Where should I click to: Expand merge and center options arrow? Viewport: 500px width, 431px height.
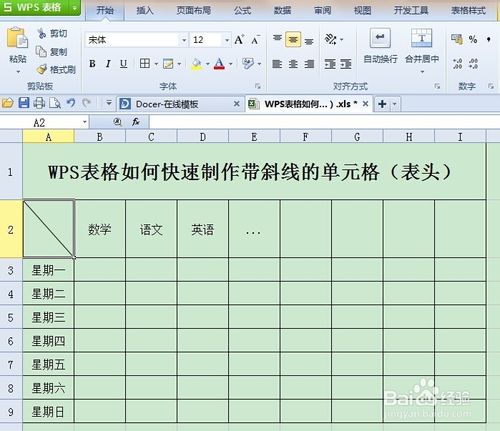(x=422, y=72)
